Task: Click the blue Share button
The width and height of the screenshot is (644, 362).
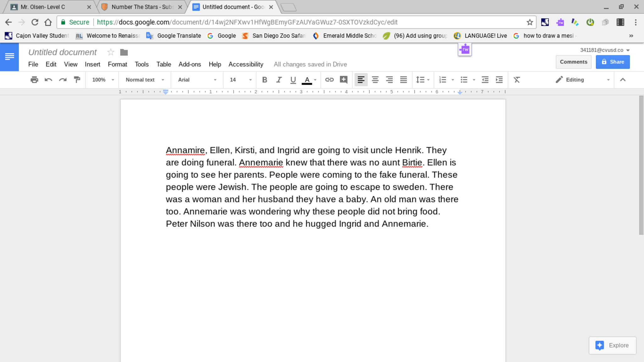Action: click(x=613, y=62)
